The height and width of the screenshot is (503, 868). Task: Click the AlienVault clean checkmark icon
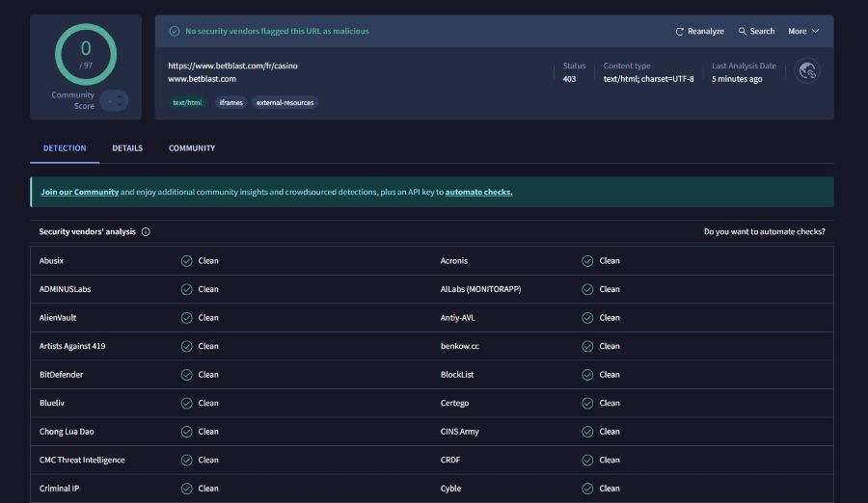[186, 318]
